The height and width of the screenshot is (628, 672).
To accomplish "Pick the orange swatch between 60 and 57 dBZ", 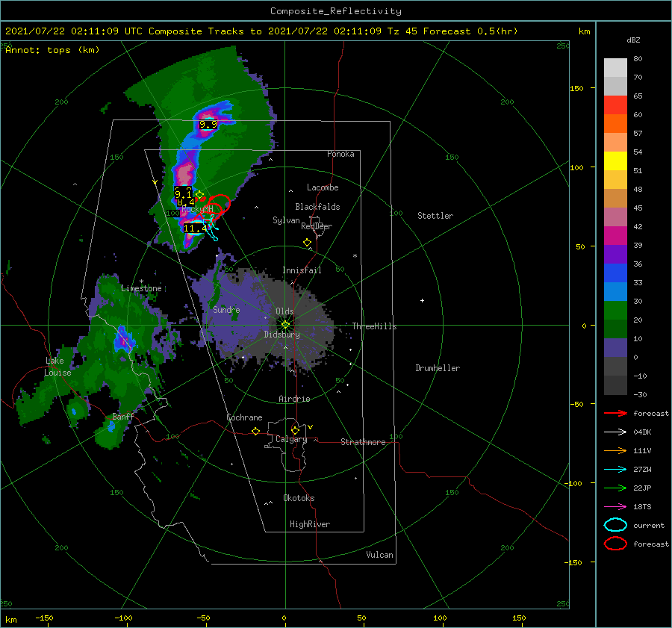I will [x=615, y=124].
